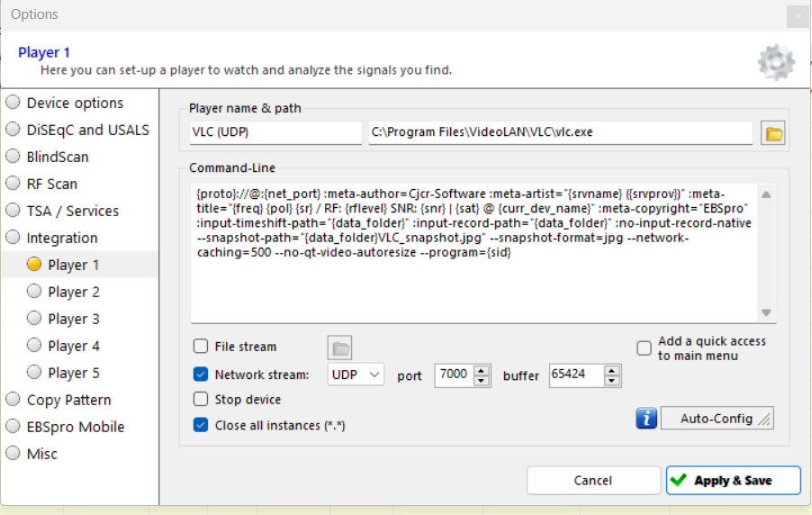Select Player 2 in the sidebar
The height and width of the screenshot is (515, 812).
tap(74, 292)
